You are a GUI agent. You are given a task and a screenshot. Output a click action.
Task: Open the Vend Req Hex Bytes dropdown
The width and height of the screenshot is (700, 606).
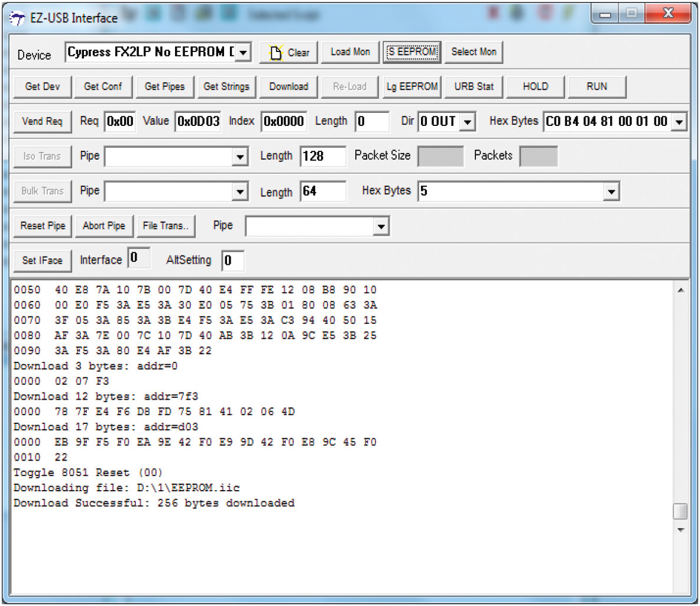click(x=679, y=122)
